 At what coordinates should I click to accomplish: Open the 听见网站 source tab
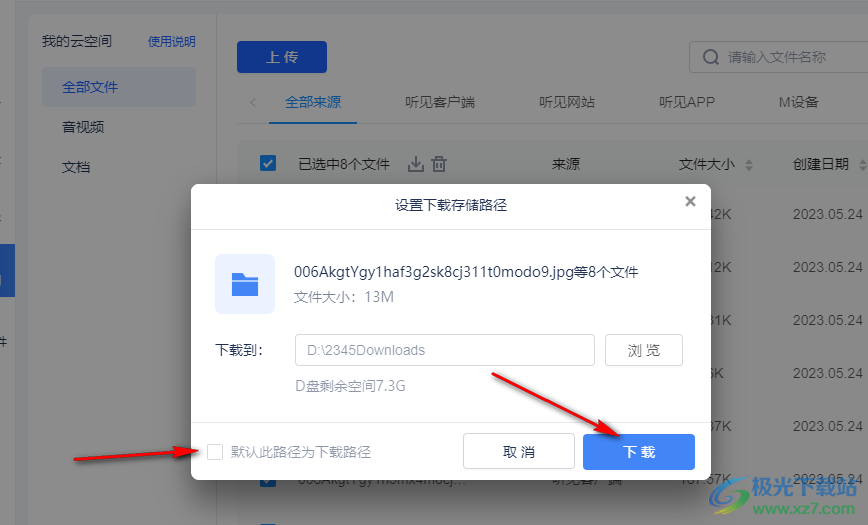[x=567, y=102]
